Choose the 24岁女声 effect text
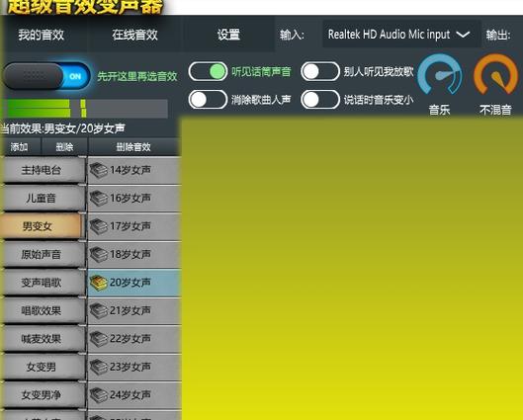This screenshot has height=420, width=523. coord(131,395)
